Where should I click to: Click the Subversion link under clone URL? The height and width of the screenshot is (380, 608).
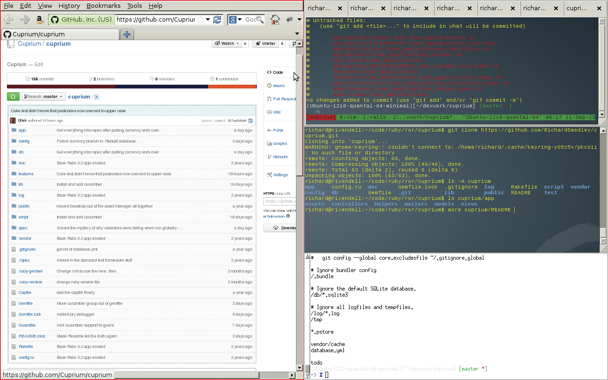(x=276, y=216)
